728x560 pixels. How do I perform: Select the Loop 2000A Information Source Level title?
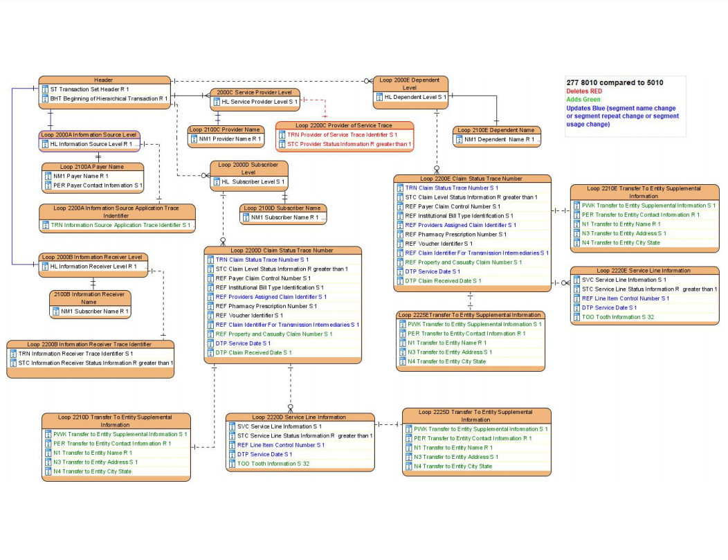click(x=89, y=135)
